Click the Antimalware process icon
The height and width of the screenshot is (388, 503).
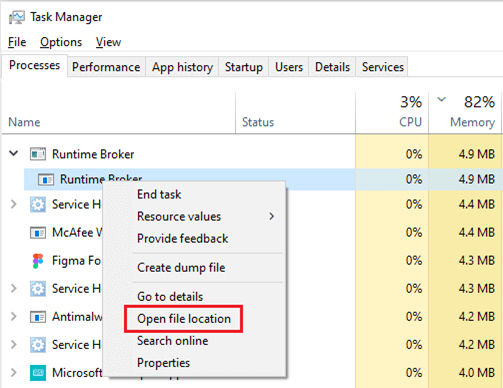coord(38,317)
